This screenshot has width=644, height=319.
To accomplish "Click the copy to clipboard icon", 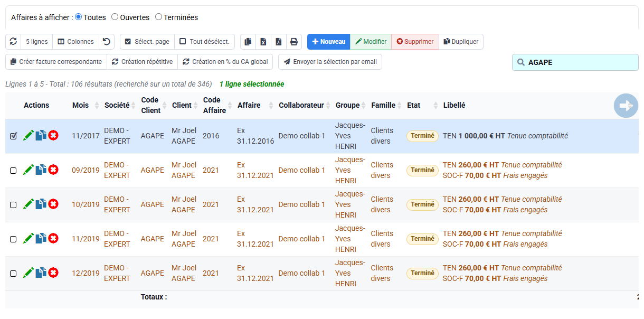I will tap(248, 42).
